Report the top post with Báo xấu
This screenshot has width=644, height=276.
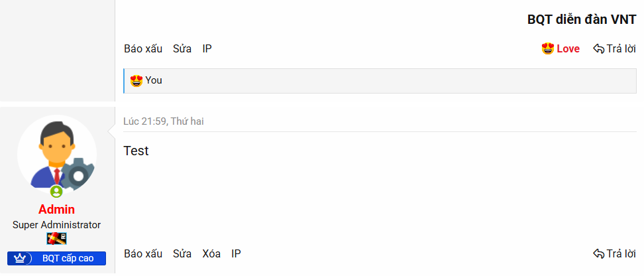coord(143,48)
